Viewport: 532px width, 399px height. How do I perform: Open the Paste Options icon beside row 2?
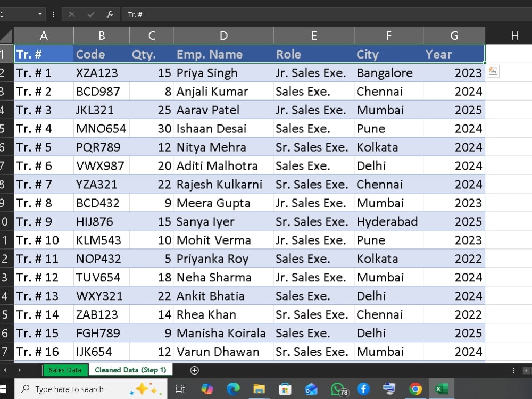[493, 71]
